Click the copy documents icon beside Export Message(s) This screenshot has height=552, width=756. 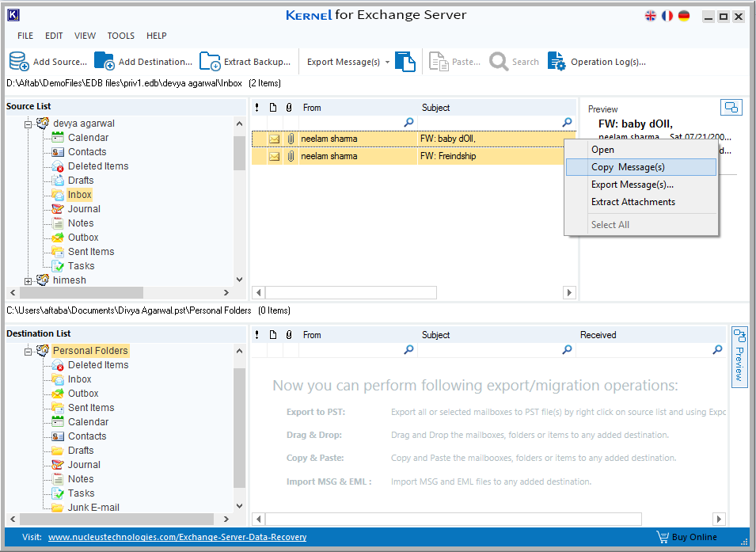(x=405, y=61)
